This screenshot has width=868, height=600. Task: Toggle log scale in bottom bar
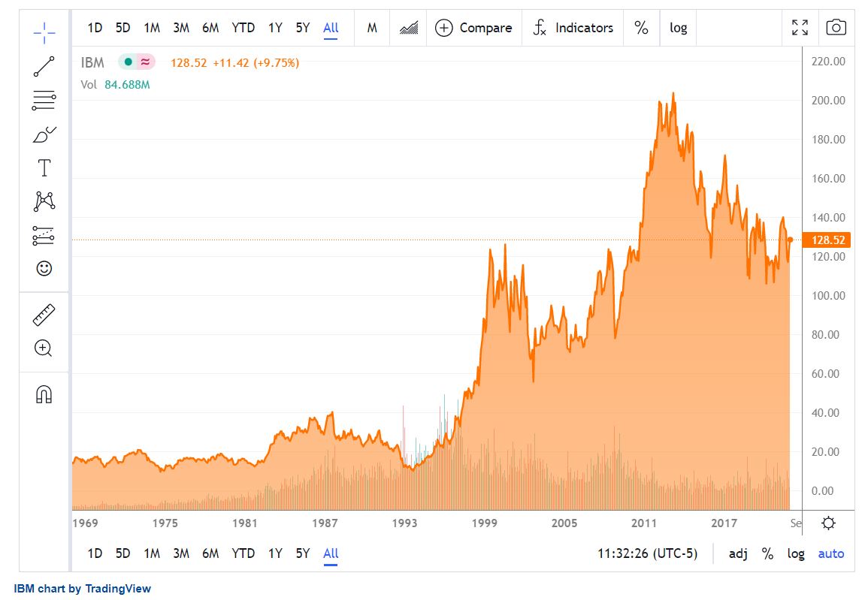[796, 554]
